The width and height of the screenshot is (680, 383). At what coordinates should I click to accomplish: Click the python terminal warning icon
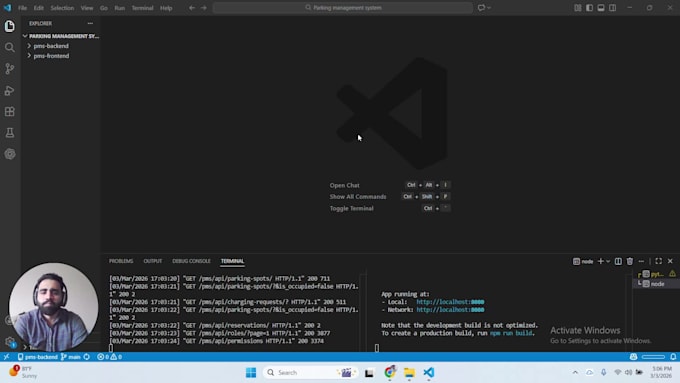(672, 274)
